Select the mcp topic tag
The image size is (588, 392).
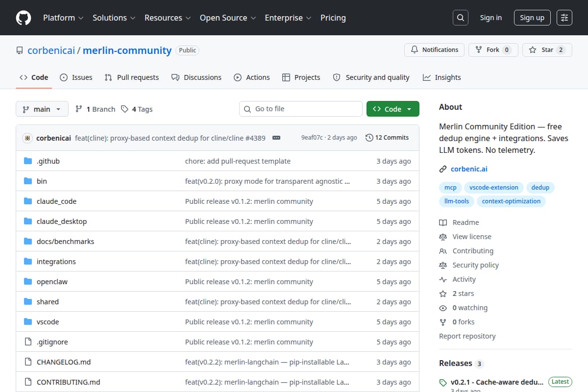450,188
